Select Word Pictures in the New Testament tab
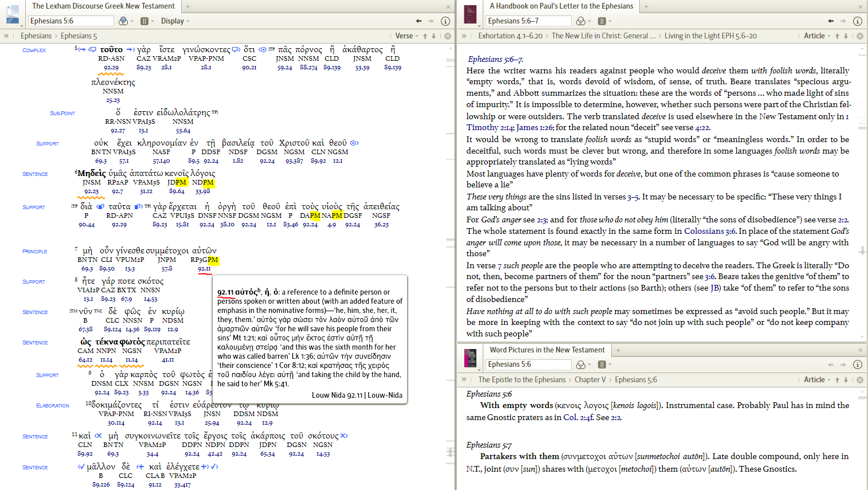The image size is (868, 490). pyautogui.click(x=547, y=350)
